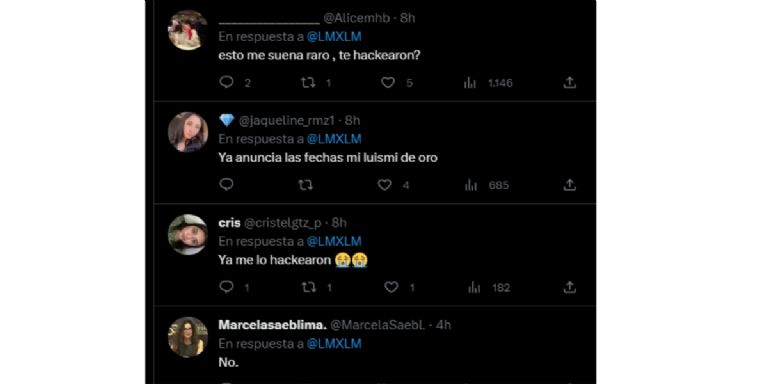This screenshot has width=768, height=384.
Task: Open Alicemhb's avatar image
Action: [x=188, y=30]
